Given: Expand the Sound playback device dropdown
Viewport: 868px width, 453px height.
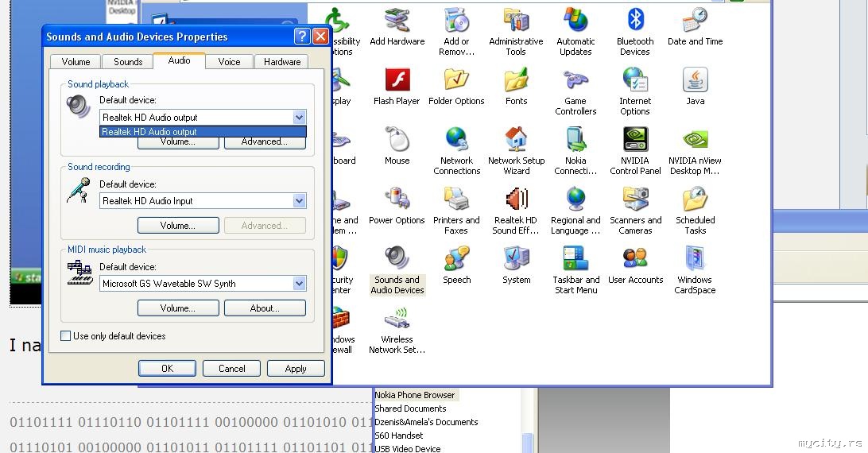Looking at the screenshot, I should 300,118.
